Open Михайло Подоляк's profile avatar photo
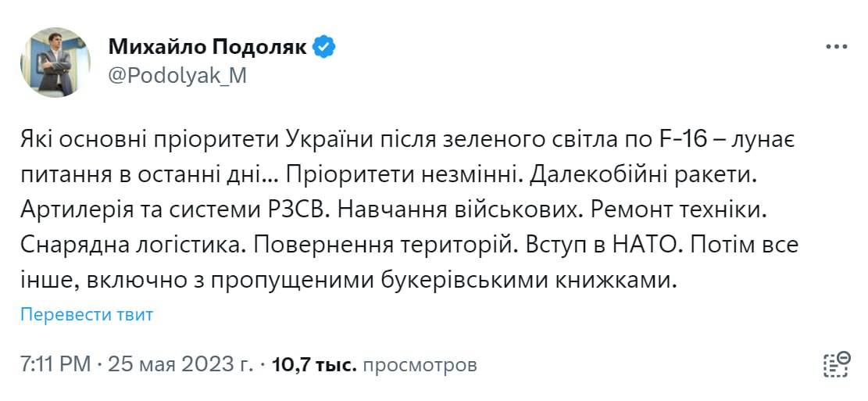Image resolution: width=868 pixels, height=401 pixels. pos(55,62)
